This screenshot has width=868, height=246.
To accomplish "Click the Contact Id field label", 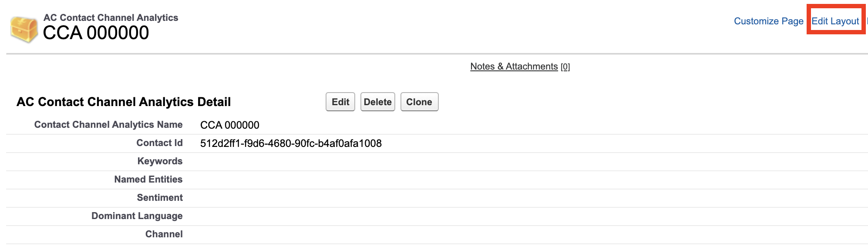I will [x=159, y=143].
